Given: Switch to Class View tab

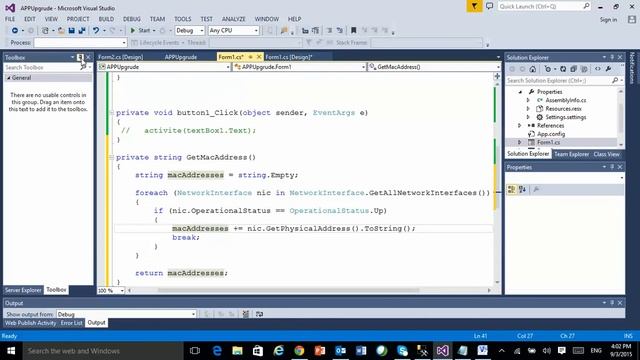Looking at the screenshot, I should point(607,154).
